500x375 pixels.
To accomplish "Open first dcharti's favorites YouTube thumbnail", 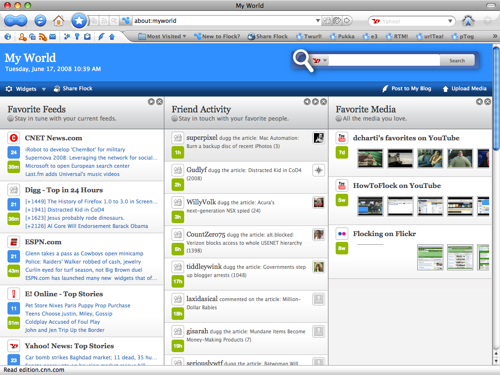I will pos(370,158).
